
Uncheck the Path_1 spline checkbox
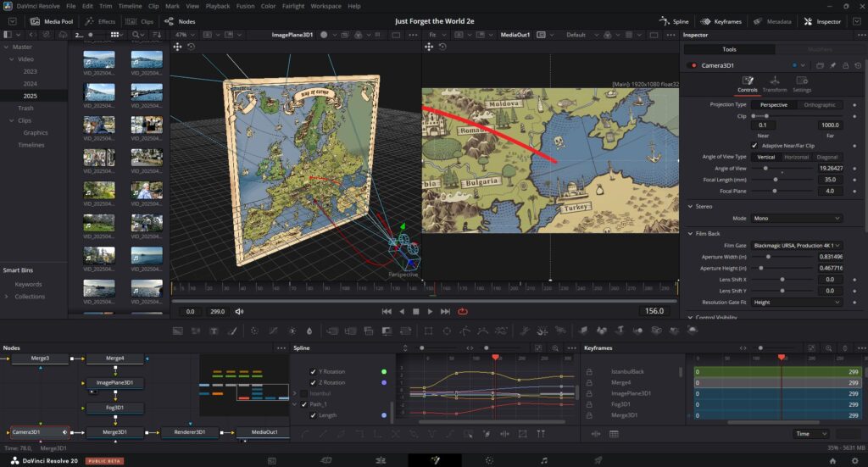304,404
